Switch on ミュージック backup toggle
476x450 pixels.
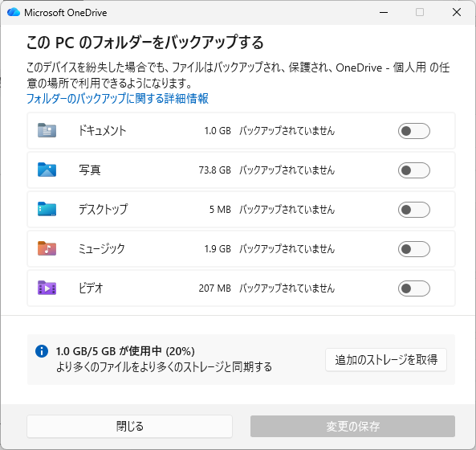(x=413, y=249)
